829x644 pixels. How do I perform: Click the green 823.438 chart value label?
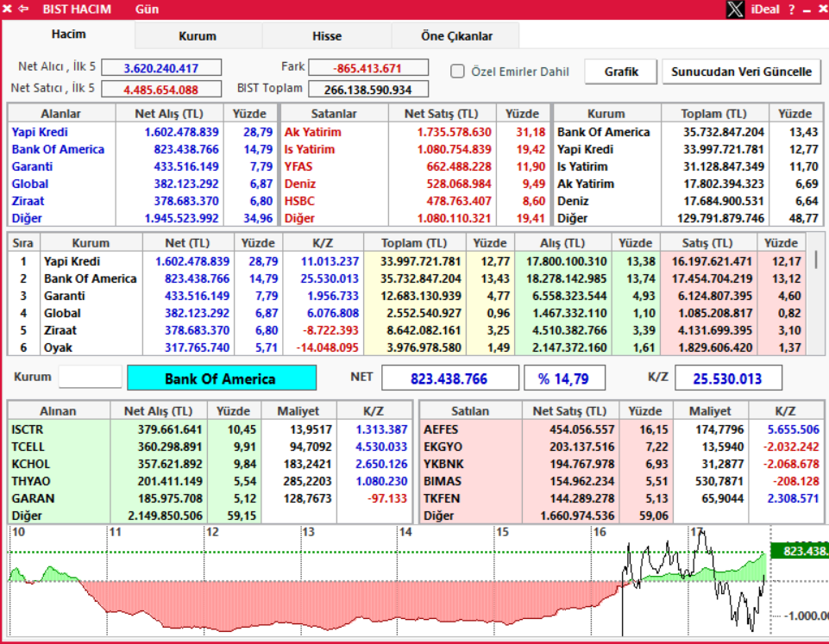(x=800, y=552)
